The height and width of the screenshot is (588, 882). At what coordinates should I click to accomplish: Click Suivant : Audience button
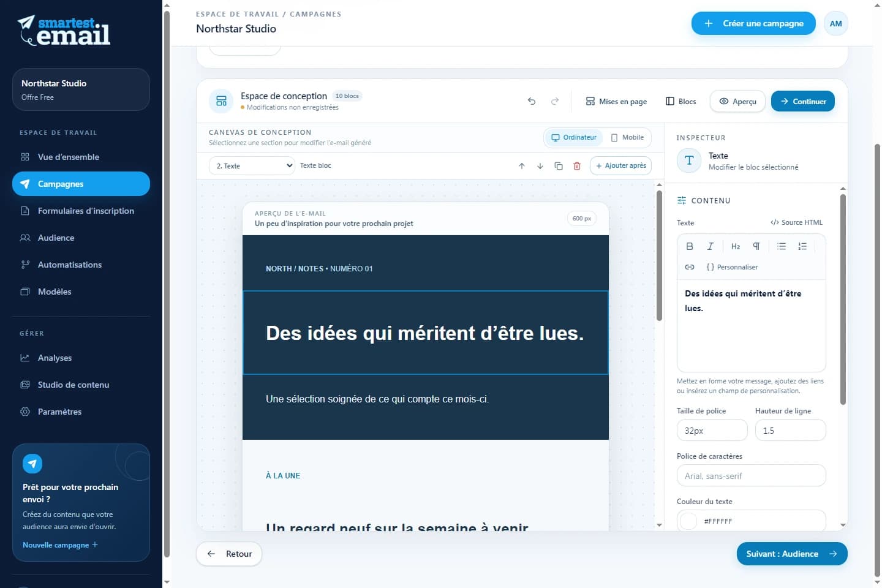792,554
